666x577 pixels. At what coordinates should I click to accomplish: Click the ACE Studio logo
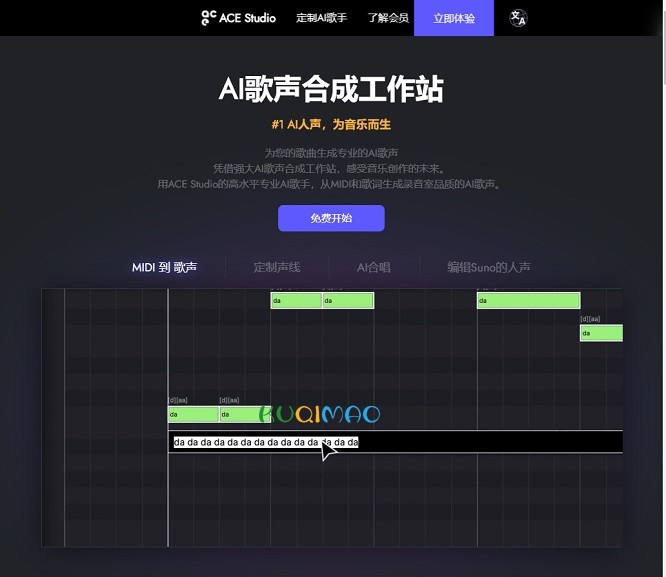point(239,18)
